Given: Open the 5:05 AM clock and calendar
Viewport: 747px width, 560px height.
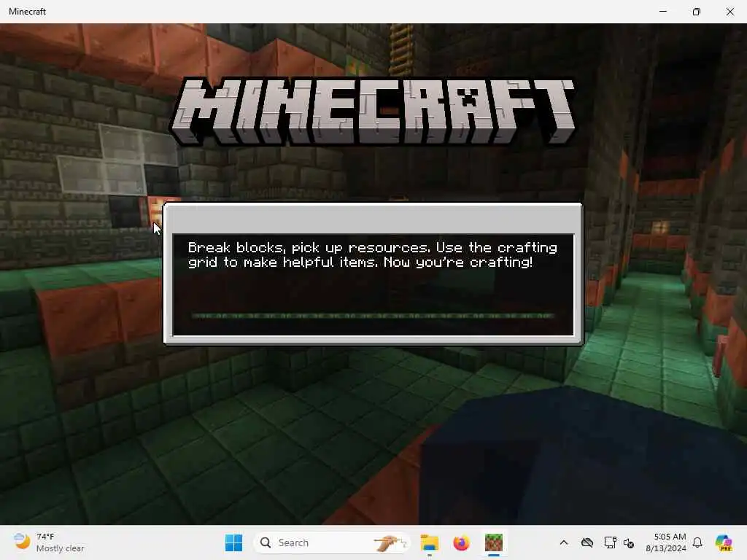Looking at the screenshot, I should click(666, 542).
